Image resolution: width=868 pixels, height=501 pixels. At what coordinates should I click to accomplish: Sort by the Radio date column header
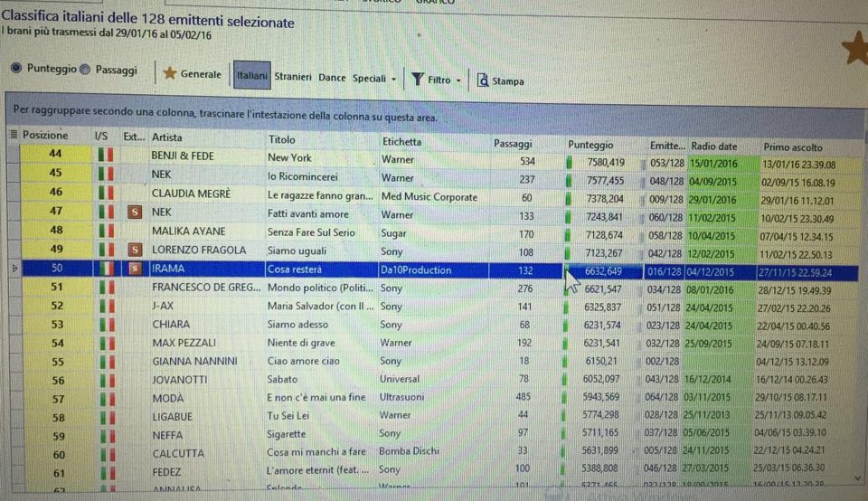pyautogui.click(x=714, y=146)
